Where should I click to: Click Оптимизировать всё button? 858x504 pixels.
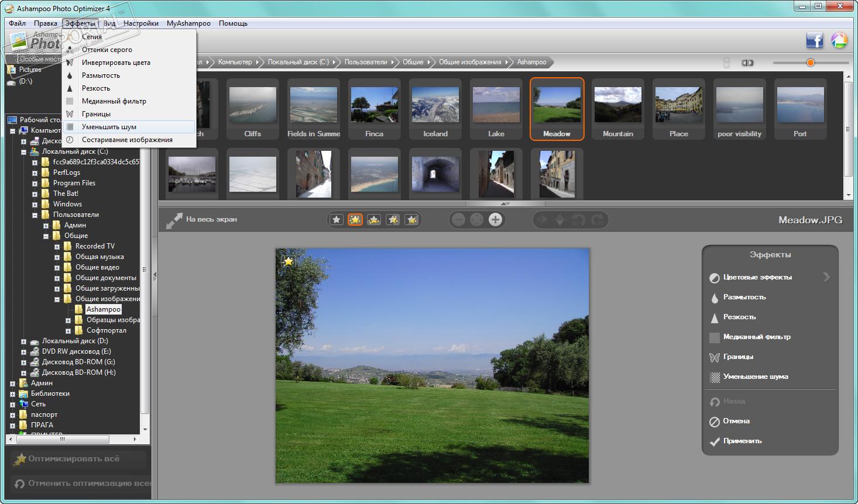point(78,459)
